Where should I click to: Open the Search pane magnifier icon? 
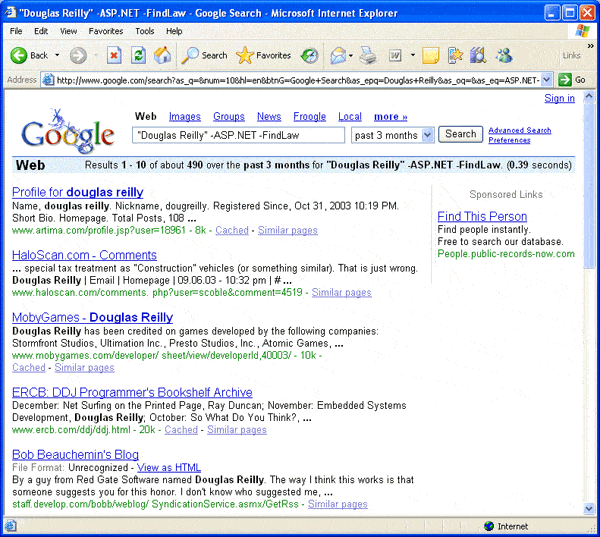(190, 55)
